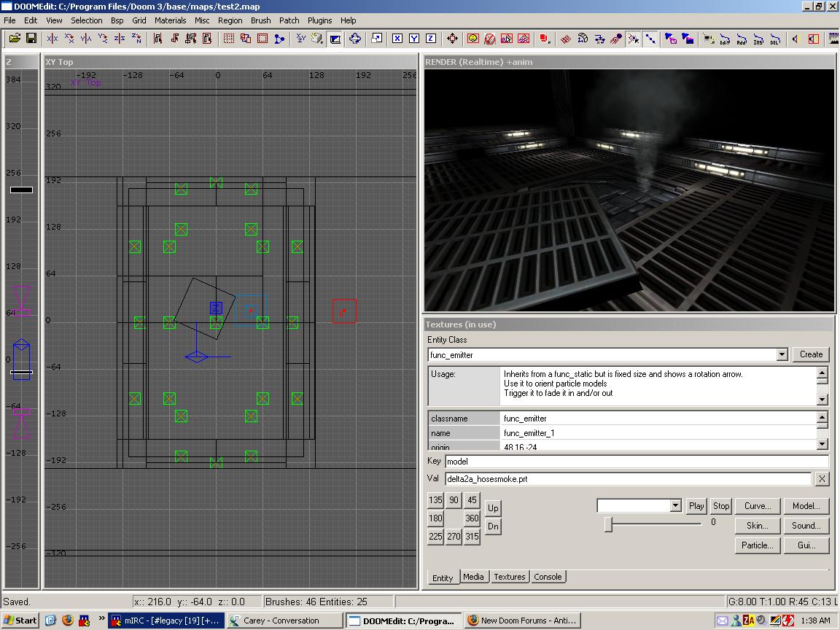Flip selection along the Y axis
The height and width of the screenshot is (630, 840).
(86, 39)
